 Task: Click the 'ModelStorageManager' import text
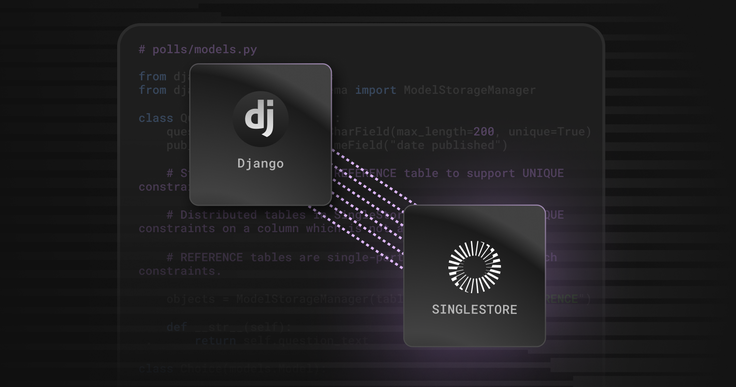[x=469, y=90]
